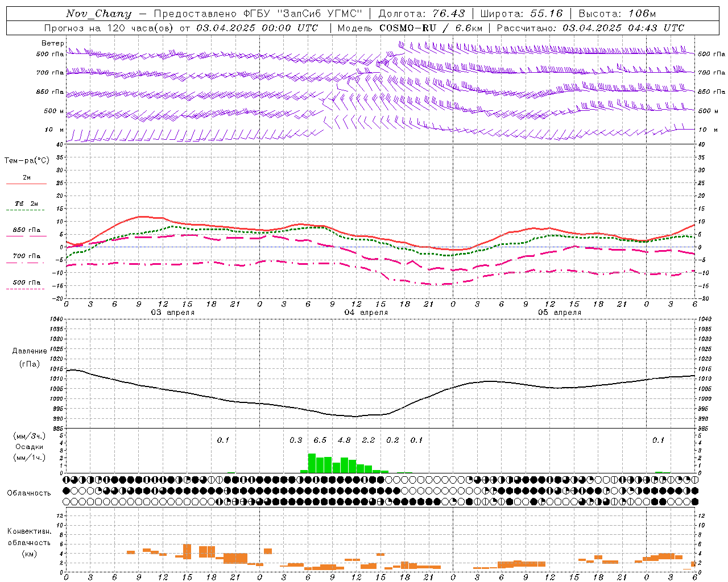Click the '10 м' wind level label on left
The height and width of the screenshot is (582, 728).
click(55, 130)
